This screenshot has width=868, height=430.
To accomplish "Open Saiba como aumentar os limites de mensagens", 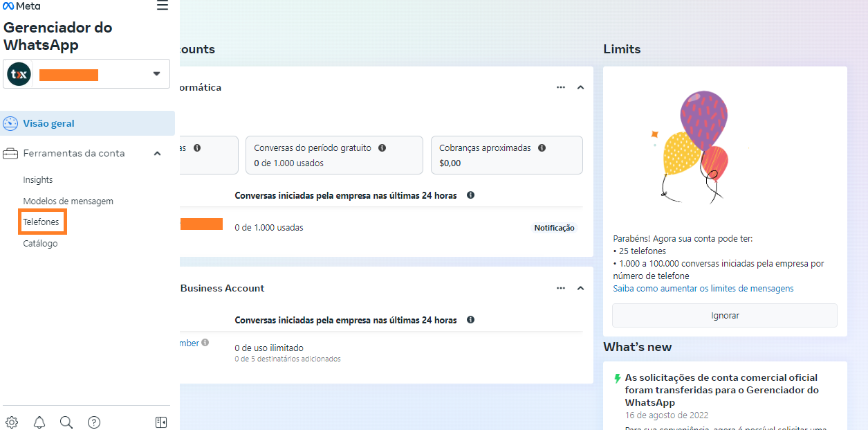I will coord(703,289).
